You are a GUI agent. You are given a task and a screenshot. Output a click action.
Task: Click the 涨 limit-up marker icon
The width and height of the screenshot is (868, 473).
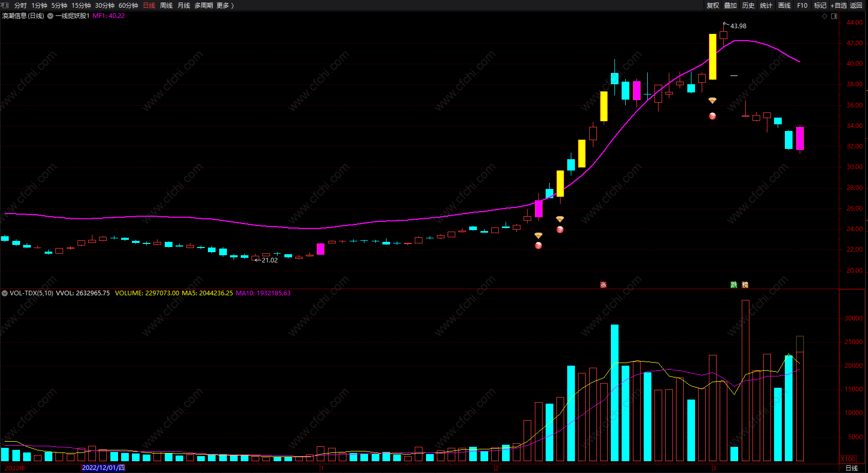pyautogui.click(x=603, y=285)
